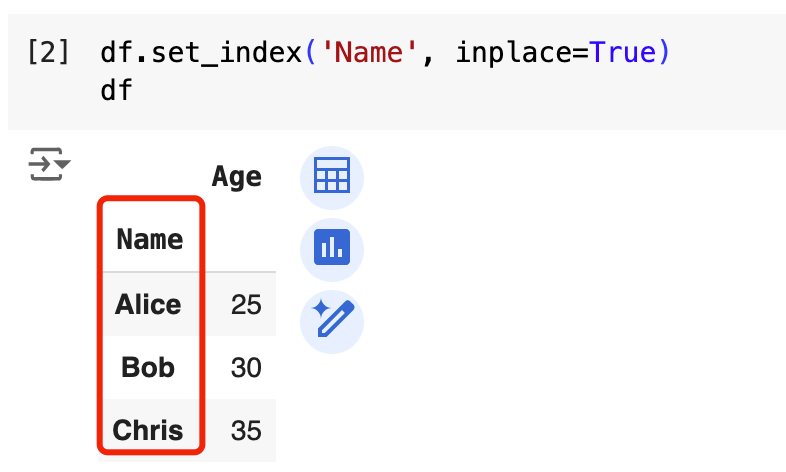Click the Age value 35
Screen dimensions: 786x472
[246, 431]
